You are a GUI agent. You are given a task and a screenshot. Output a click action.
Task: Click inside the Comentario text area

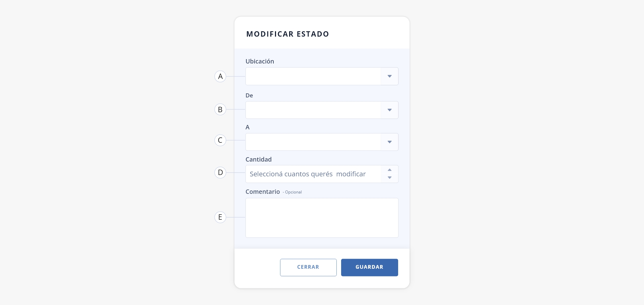pyautogui.click(x=322, y=218)
